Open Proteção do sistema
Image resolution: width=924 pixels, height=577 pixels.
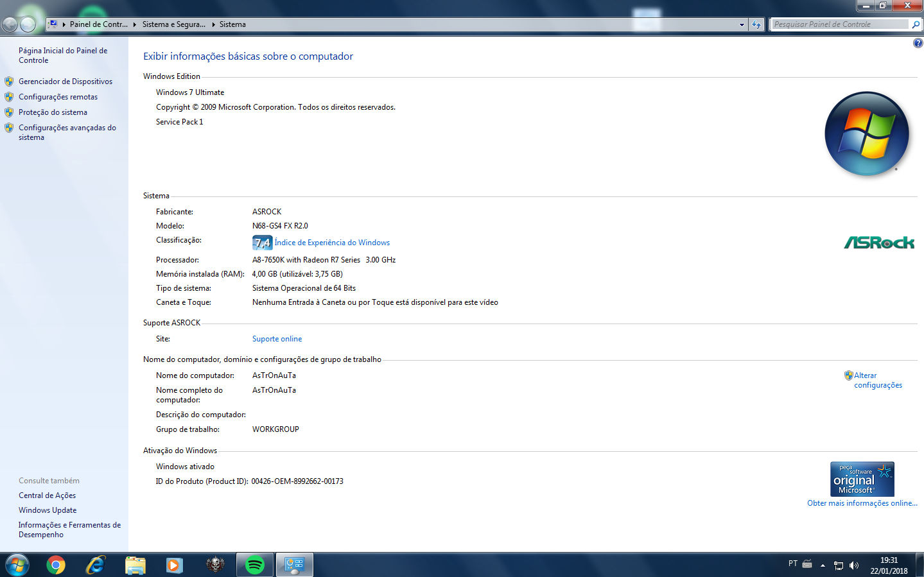(x=53, y=112)
